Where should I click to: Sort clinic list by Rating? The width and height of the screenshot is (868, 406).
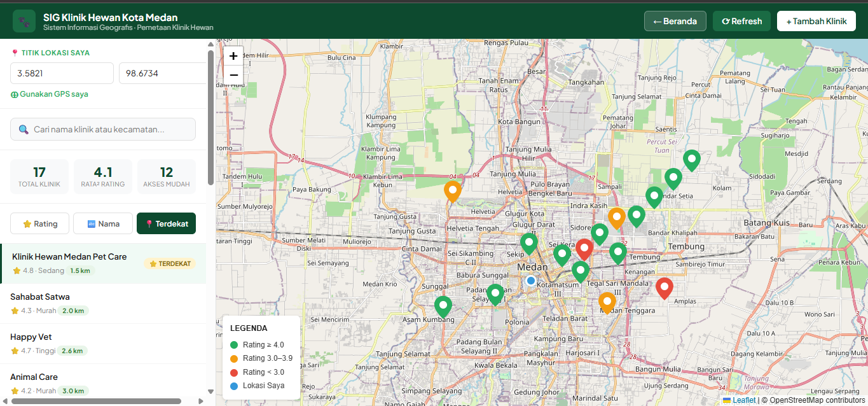click(40, 223)
